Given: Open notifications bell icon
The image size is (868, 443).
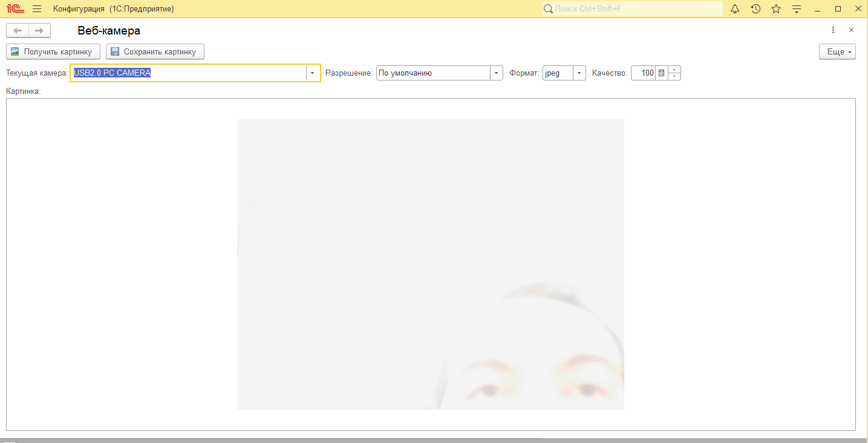Looking at the screenshot, I should coord(735,8).
